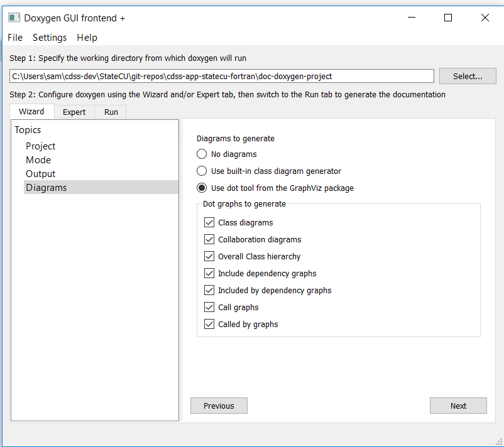
Task: Open the Help menu
Action: coord(87,38)
